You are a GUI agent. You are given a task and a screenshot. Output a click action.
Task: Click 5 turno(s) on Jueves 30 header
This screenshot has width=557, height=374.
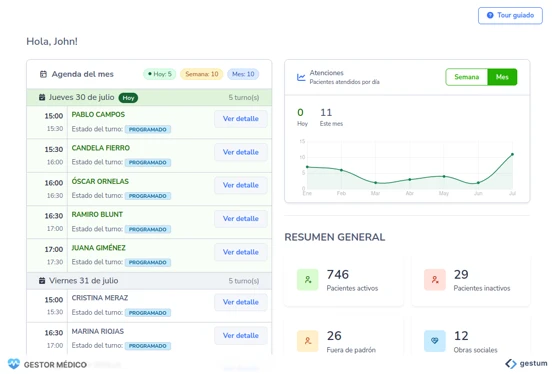(244, 97)
